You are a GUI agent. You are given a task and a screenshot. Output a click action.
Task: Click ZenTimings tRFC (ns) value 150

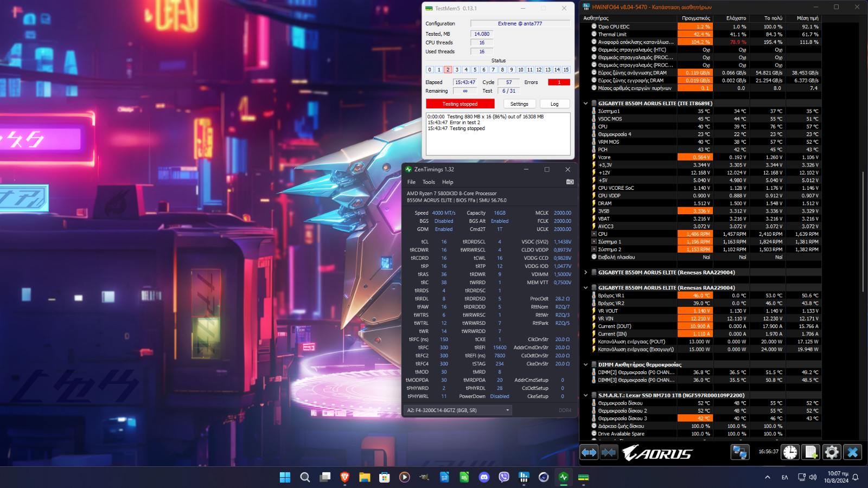444,339
